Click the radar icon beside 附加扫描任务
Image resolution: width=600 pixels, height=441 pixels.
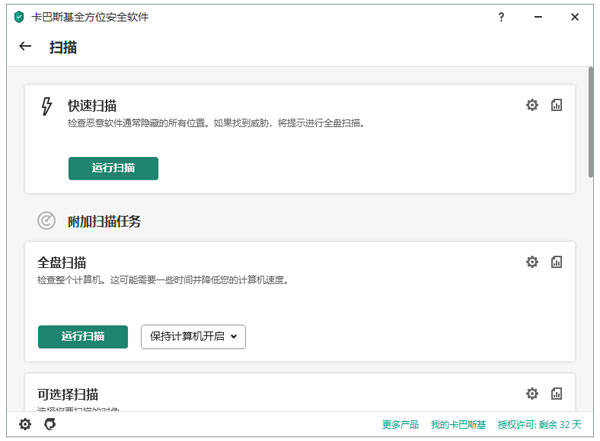point(46,221)
